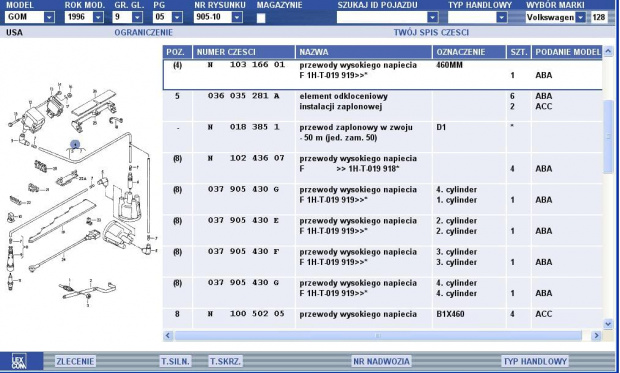Click the PODANIE MODEL column header
The width and height of the screenshot is (620, 373).
point(567,52)
